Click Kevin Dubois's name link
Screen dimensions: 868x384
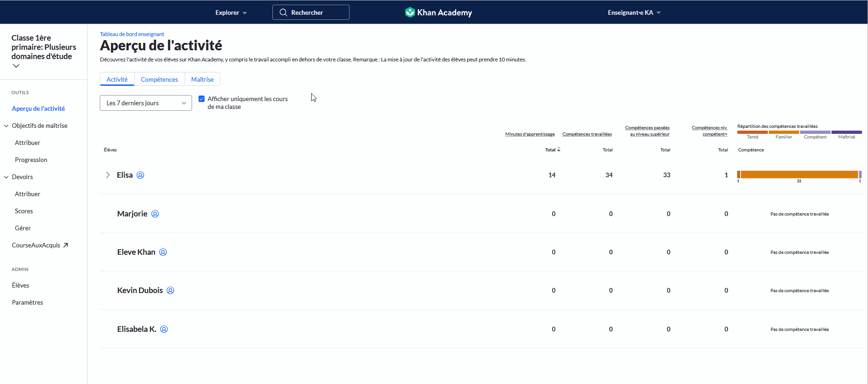click(140, 290)
